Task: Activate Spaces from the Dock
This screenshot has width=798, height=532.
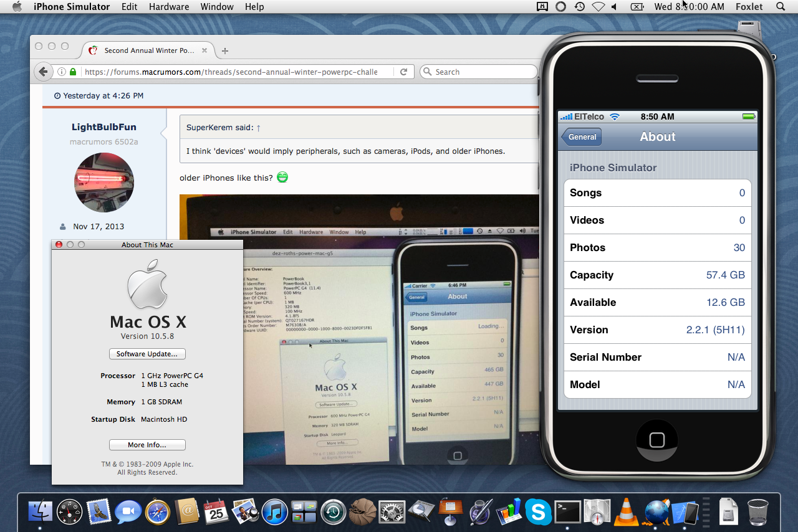Action: point(304,512)
